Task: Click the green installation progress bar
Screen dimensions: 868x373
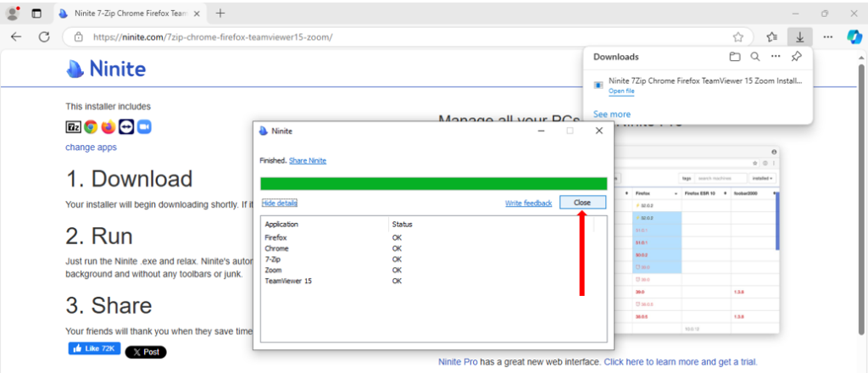Action: point(433,183)
